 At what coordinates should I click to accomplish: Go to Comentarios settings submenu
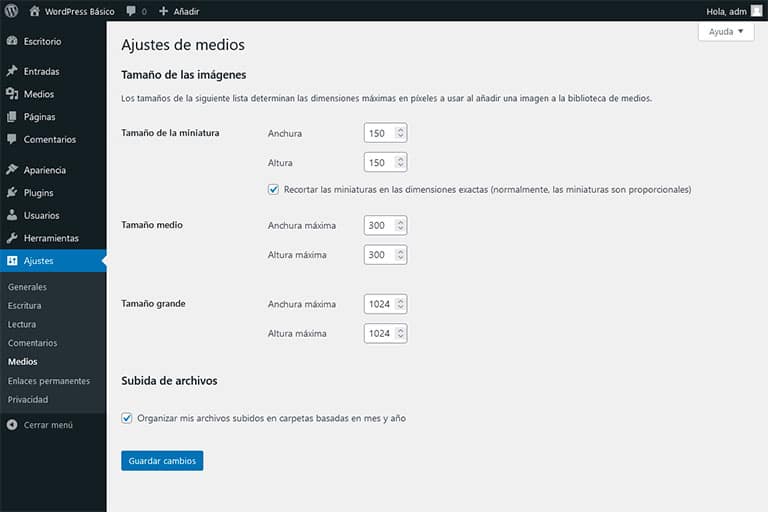tap(32, 343)
